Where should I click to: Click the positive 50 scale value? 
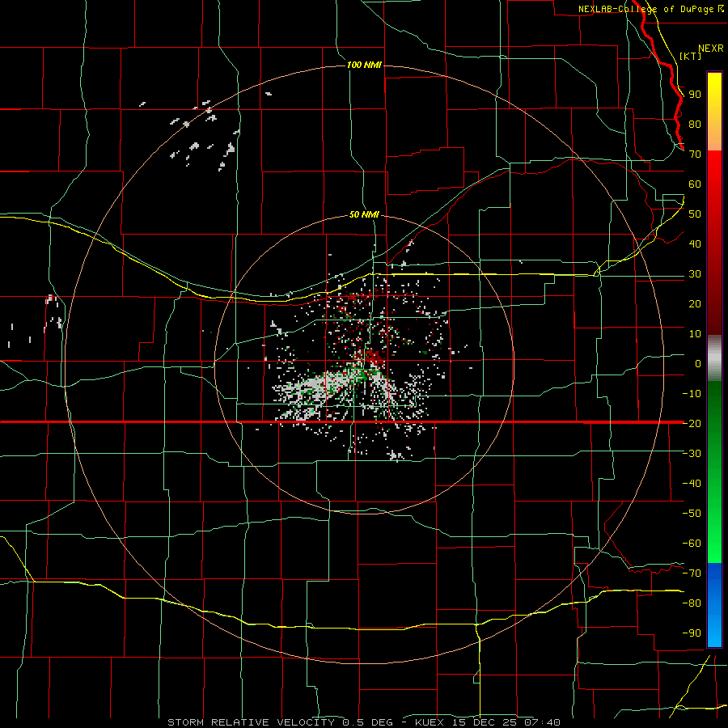tap(695, 214)
